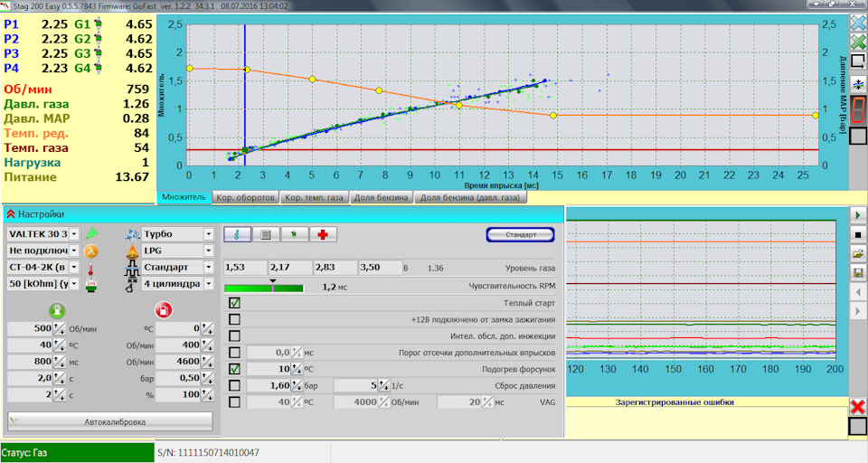Click the red cross emergency icon
The width and height of the screenshot is (868, 463).
pyautogui.click(x=323, y=234)
